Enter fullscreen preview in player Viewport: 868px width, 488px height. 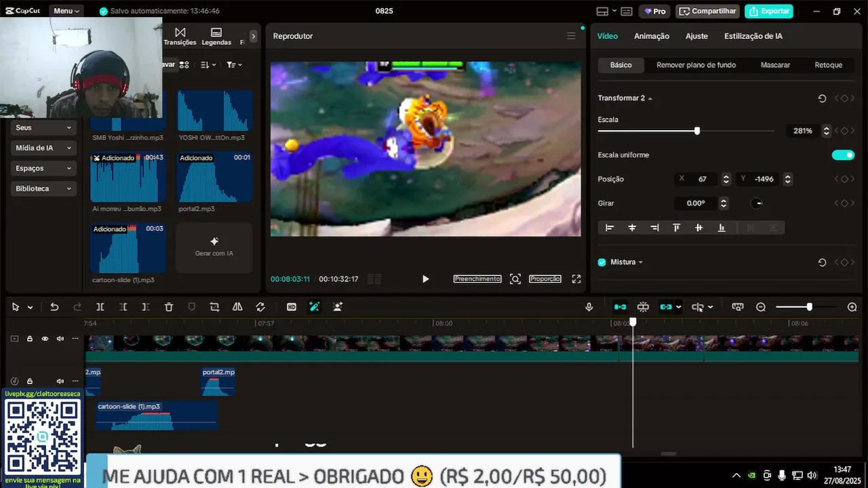[x=576, y=279]
